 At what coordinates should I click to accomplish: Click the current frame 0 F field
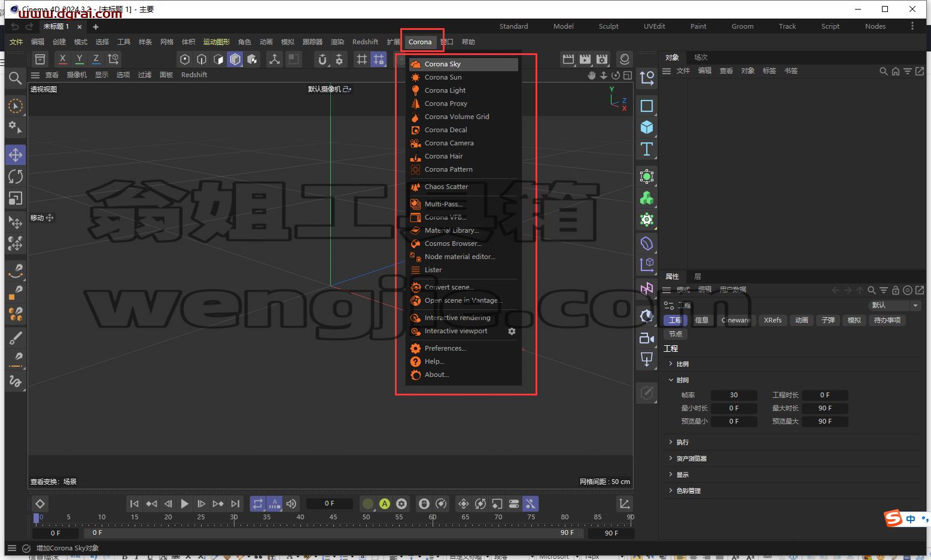tap(330, 504)
